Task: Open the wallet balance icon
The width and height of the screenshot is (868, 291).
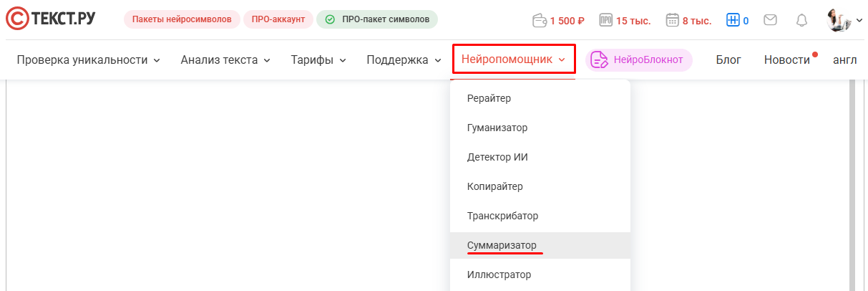Action: point(541,20)
